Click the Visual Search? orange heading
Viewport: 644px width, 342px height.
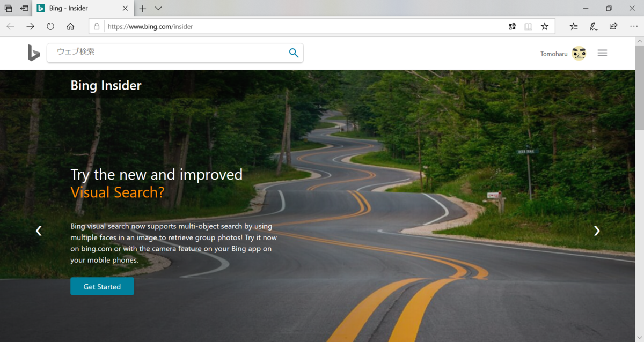click(118, 192)
